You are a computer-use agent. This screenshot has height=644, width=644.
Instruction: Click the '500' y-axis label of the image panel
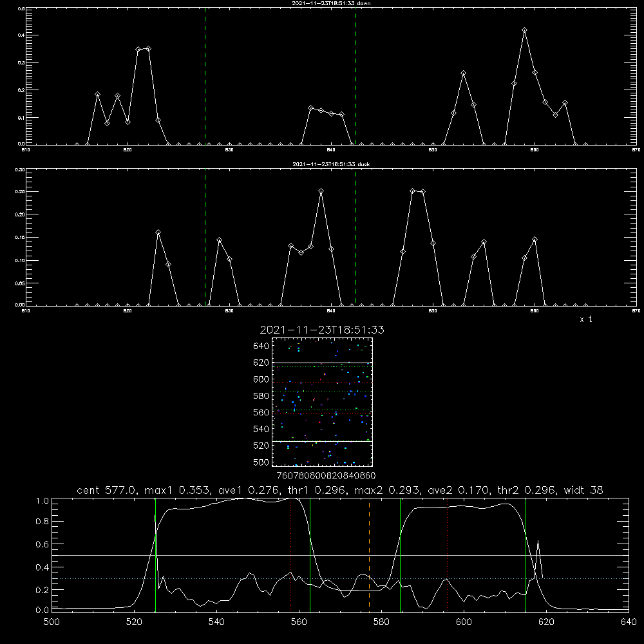click(261, 462)
